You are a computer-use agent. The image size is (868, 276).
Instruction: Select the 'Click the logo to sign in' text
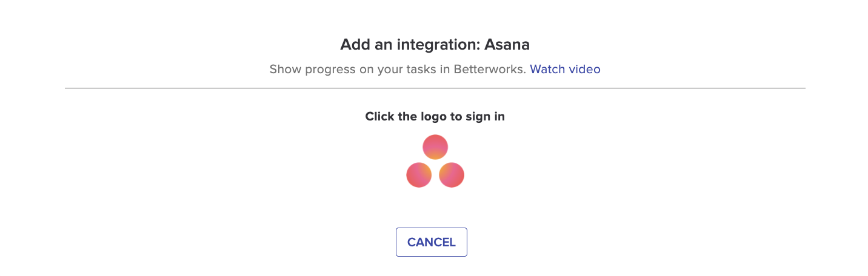pyautogui.click(x=435, y=116)
